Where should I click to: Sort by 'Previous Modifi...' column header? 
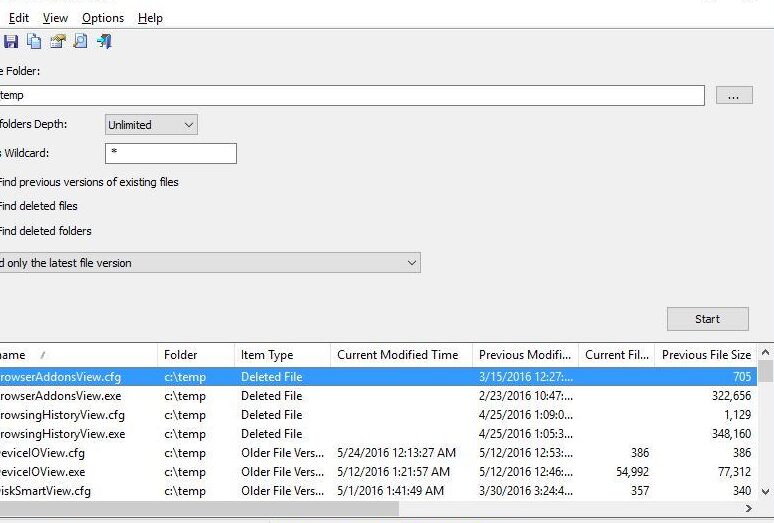(525, 355)
